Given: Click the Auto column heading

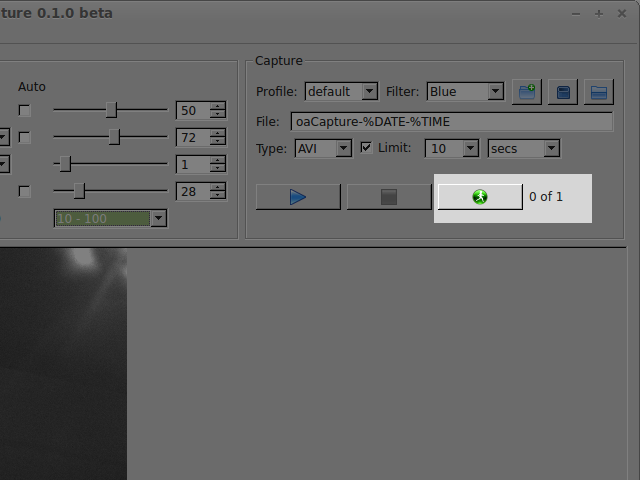Looking at the screenshot, I should click(32, 87).
